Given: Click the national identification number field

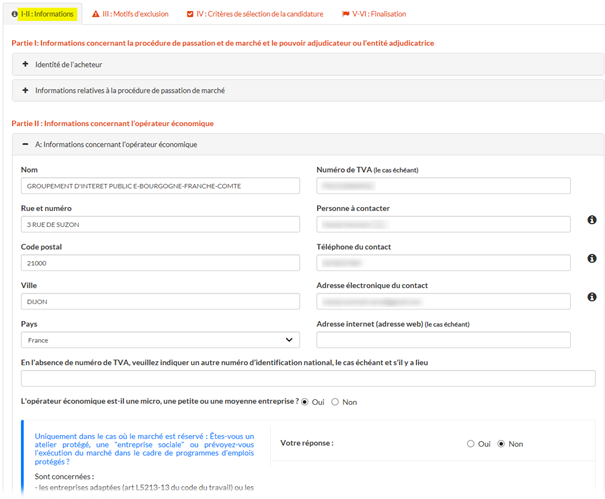Looking at the screenshot, I should point(308,379).
